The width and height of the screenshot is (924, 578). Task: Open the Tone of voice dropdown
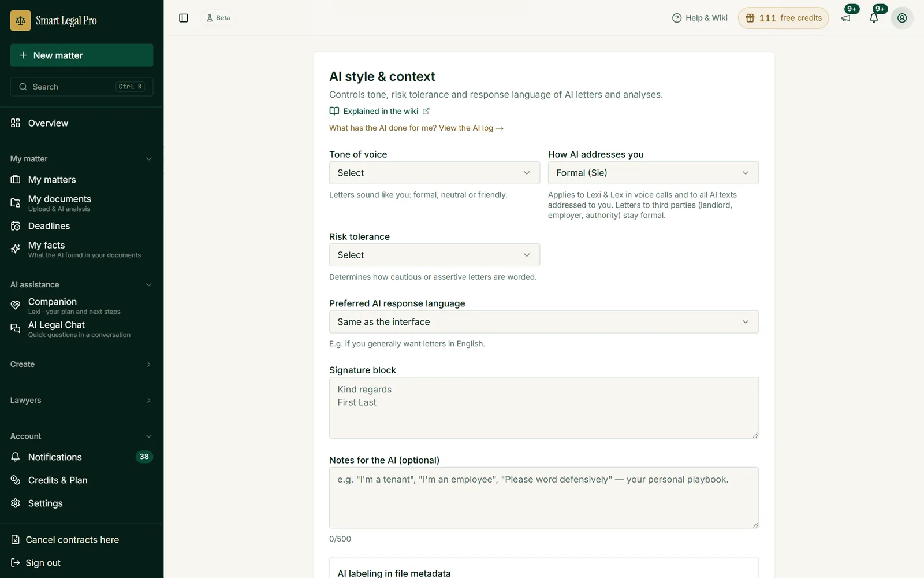click(434, 173)
